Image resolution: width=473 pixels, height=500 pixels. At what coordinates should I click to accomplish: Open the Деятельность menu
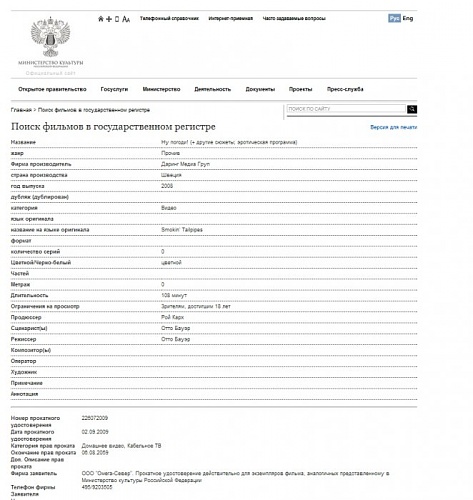213,89
